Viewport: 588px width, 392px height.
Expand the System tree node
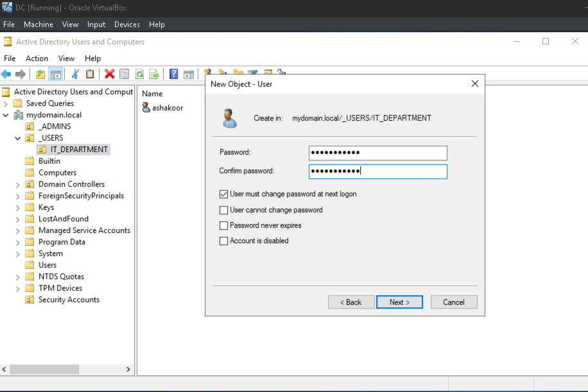[17, 254]
